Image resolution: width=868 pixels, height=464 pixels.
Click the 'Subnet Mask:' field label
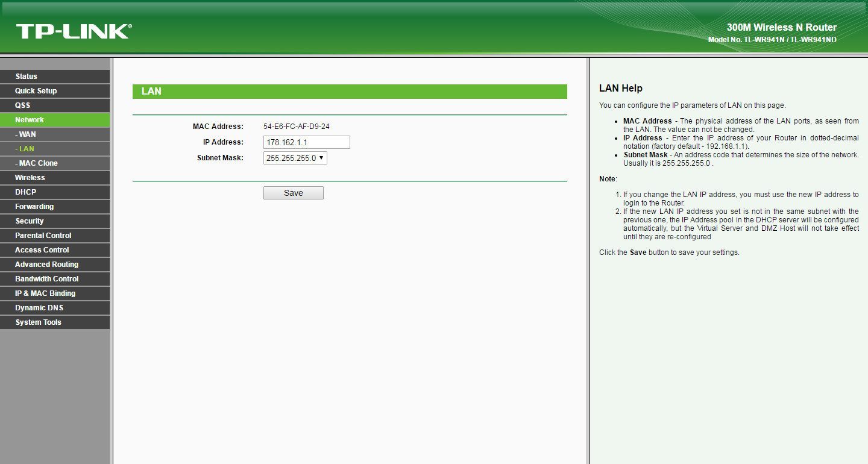(220, 158)
